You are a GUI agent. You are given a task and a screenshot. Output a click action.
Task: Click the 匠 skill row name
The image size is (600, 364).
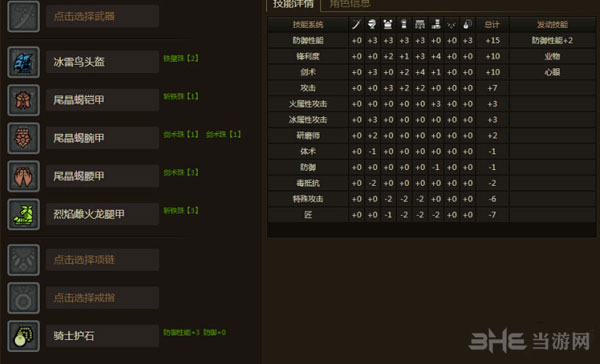[x=308, y=215]
